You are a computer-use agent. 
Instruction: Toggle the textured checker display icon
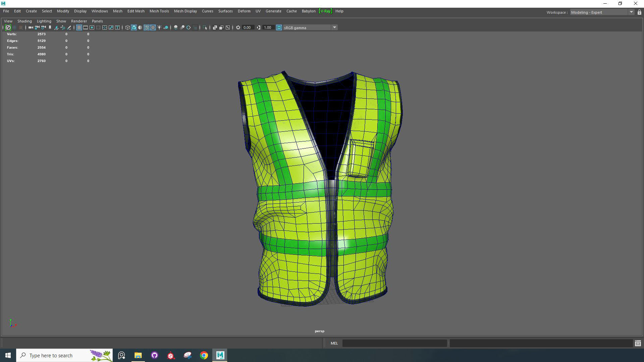coord(153,27)
